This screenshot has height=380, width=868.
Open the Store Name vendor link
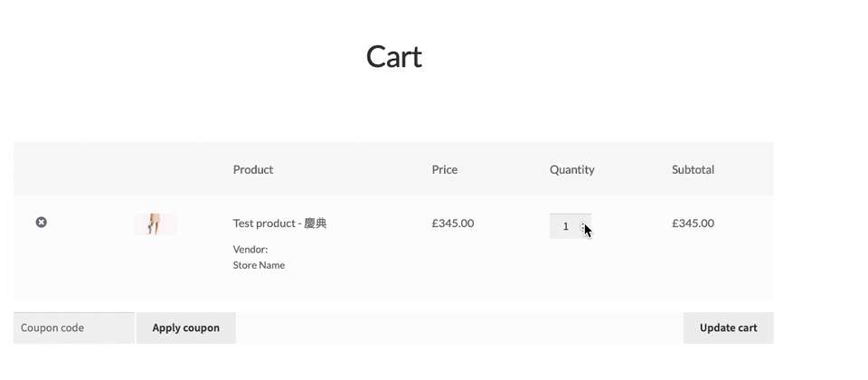point(259,265)
